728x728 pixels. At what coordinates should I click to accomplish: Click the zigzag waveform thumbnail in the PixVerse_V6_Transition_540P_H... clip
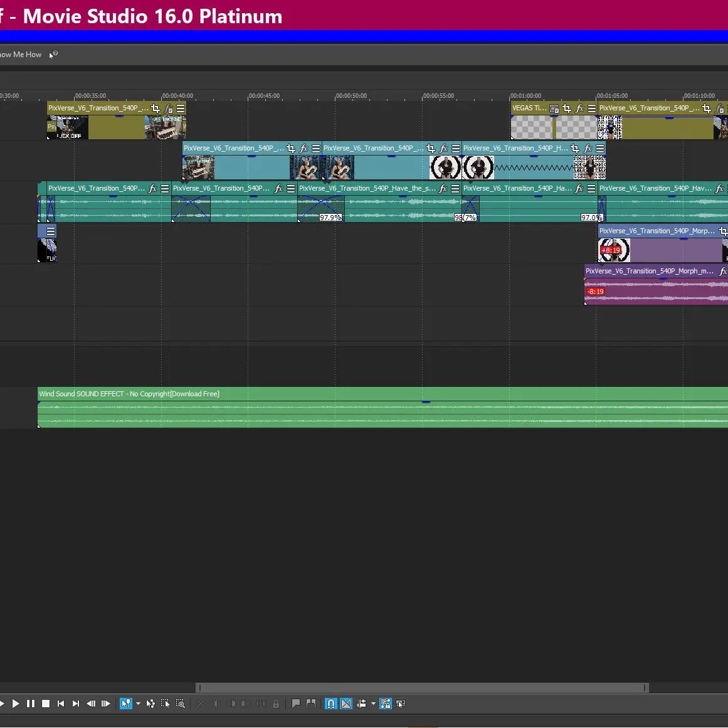pos(534,167)
